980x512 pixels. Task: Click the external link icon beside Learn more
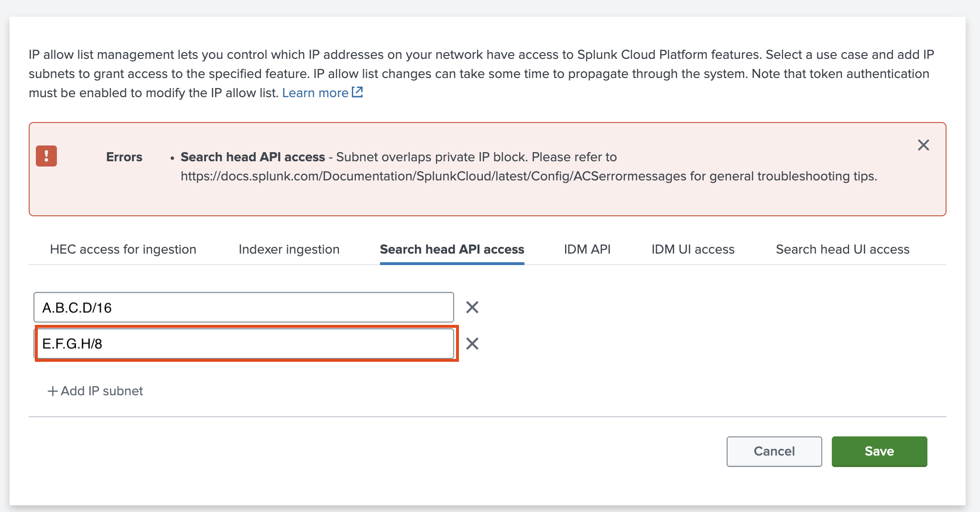tap(357, 92)
